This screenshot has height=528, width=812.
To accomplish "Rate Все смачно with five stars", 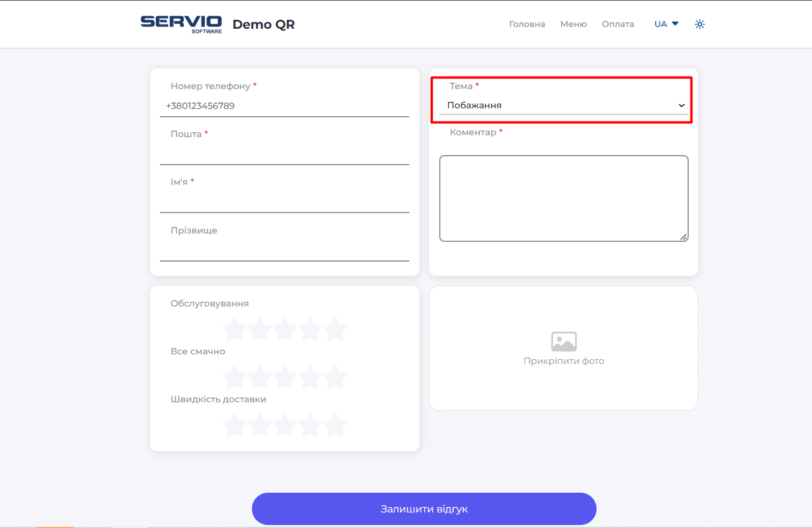I will tap(335, 377).
